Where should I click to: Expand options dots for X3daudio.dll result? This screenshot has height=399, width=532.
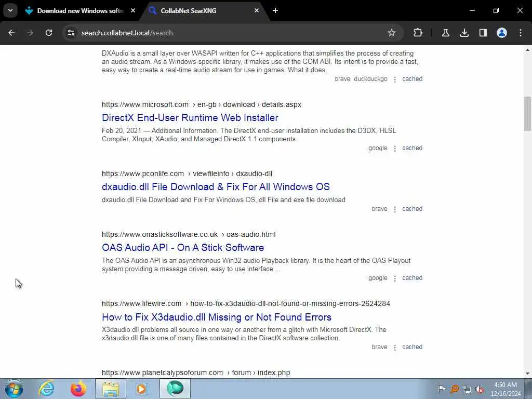point(395,348)
